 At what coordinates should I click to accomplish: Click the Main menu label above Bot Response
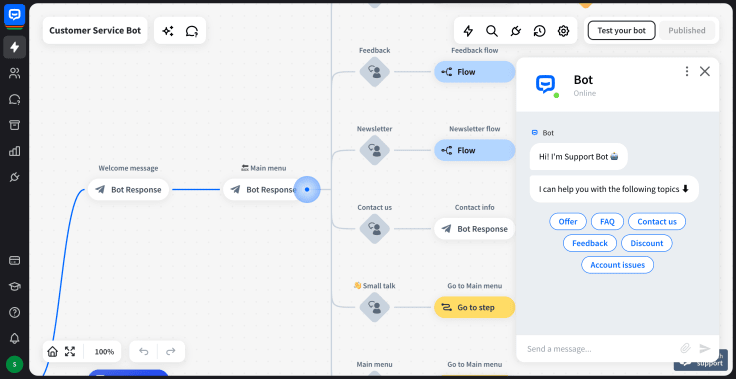tap(263, 168)
